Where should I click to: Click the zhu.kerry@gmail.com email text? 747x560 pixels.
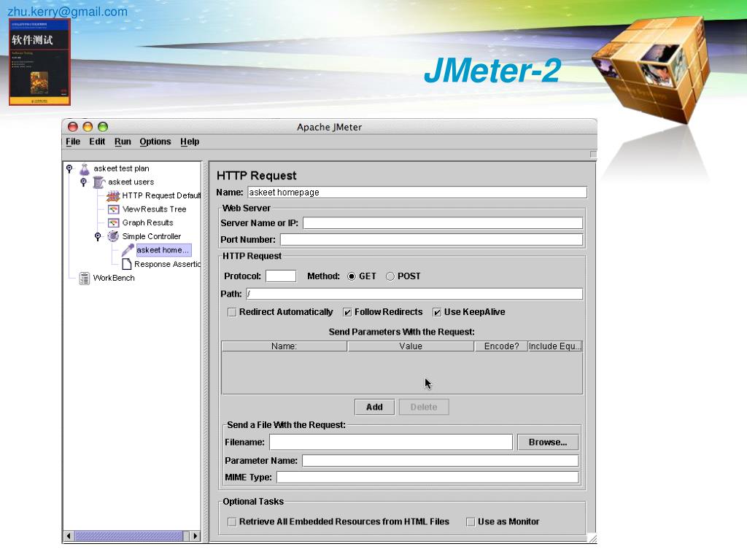coord(68,12)
